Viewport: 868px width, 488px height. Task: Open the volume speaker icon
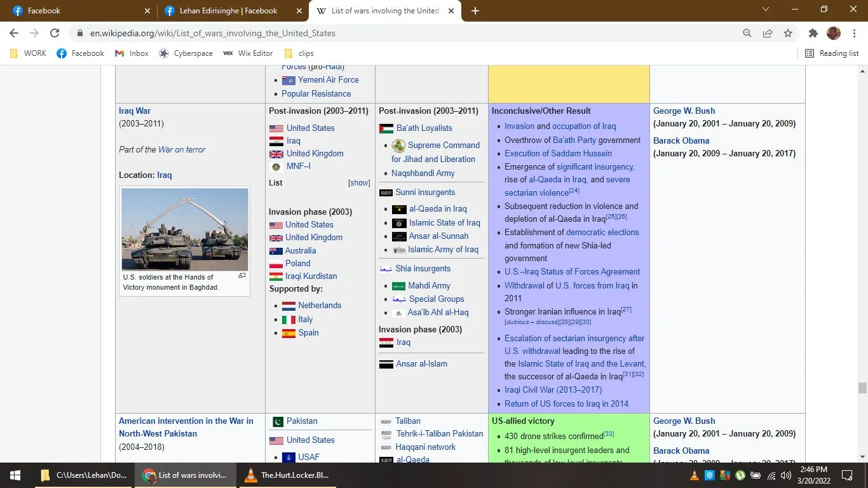click(787, 475)
